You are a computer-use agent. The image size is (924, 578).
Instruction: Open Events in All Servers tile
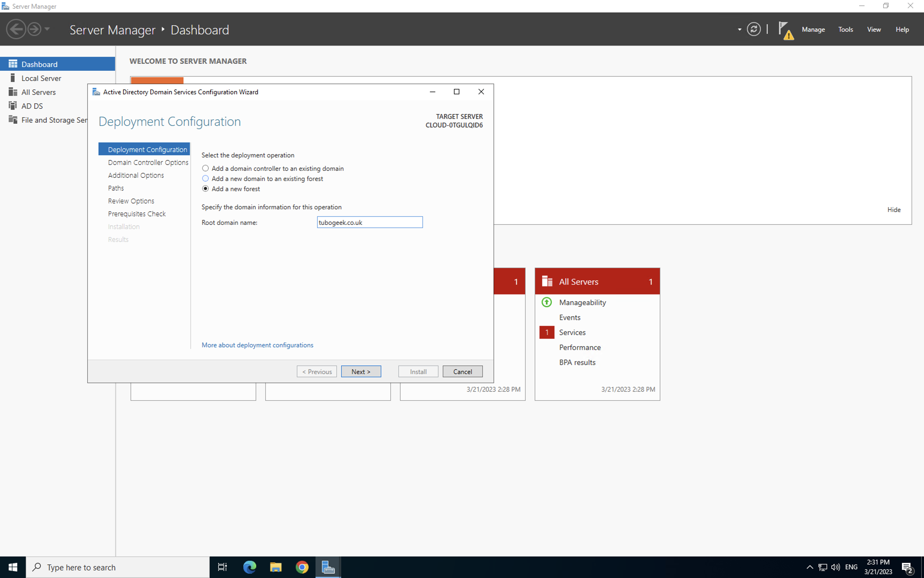tap(569, 317)
